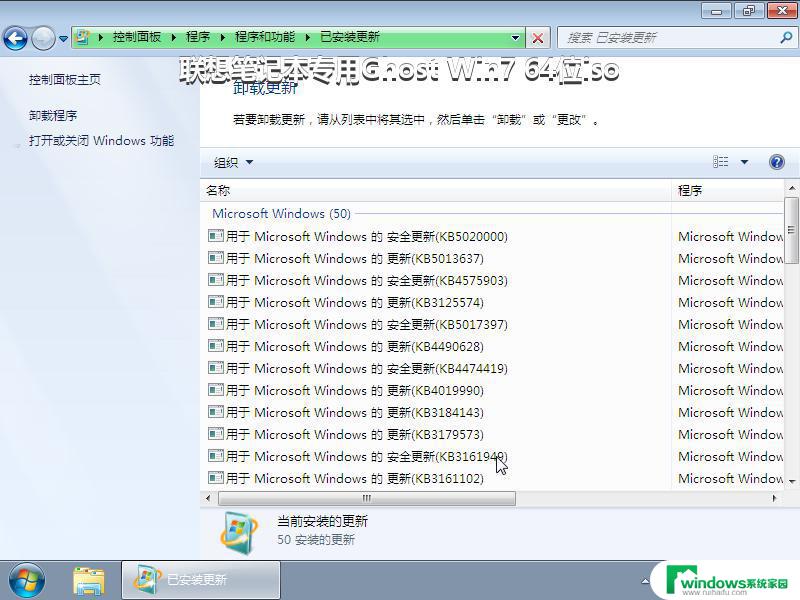
Task: Select the update icon for KB5020000
Action: click(215, 237)
